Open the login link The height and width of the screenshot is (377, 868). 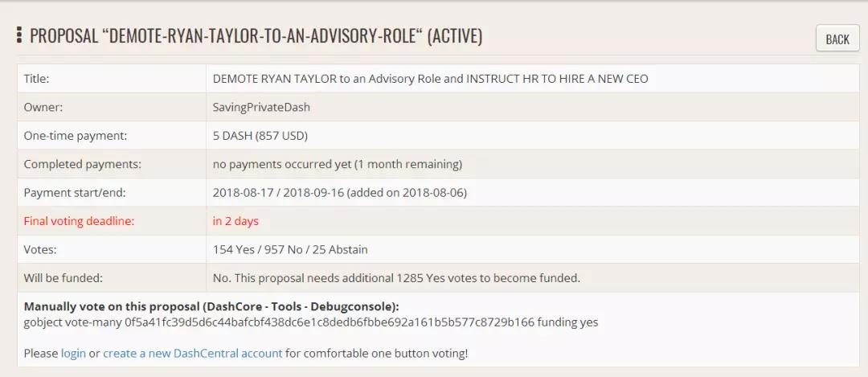pyautogui.click(x=73, y=353)
